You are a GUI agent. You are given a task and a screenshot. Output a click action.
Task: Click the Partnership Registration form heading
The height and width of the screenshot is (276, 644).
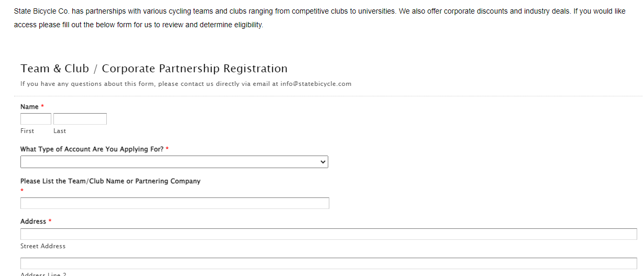tap(154, 69)
